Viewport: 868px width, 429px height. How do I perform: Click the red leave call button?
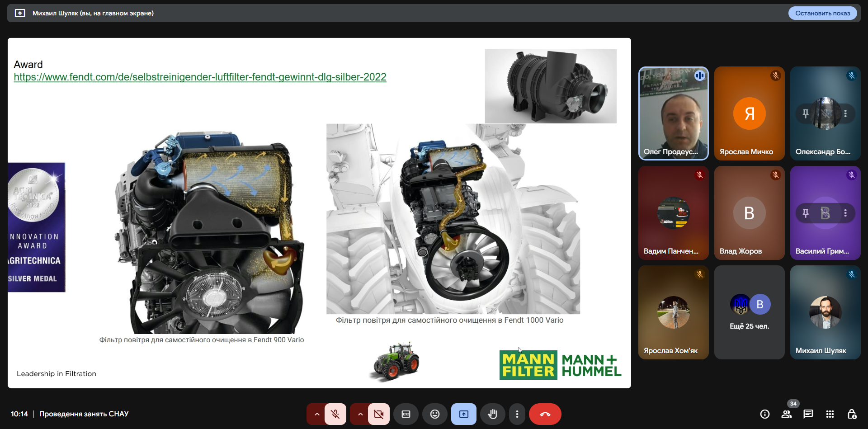(x=545, y=414)
